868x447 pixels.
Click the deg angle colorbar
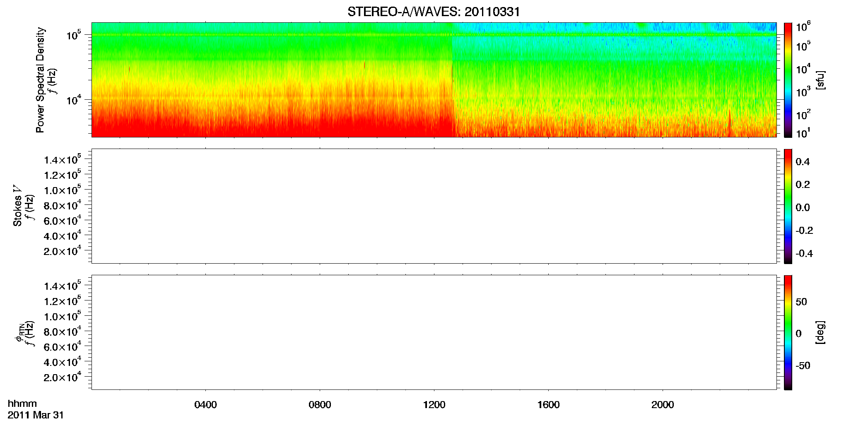click(788, 332)
